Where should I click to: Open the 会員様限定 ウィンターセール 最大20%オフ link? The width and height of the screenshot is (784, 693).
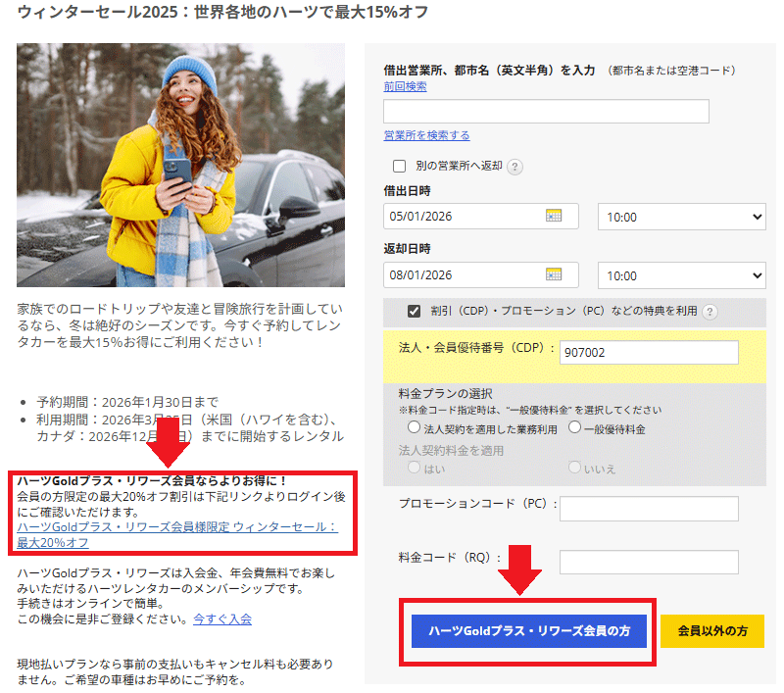[176, 534]
